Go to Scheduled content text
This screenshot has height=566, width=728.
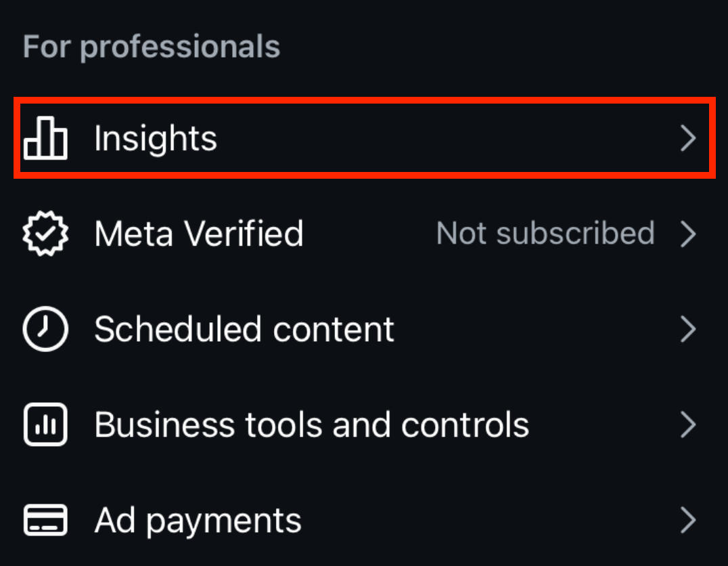[244, 330]
